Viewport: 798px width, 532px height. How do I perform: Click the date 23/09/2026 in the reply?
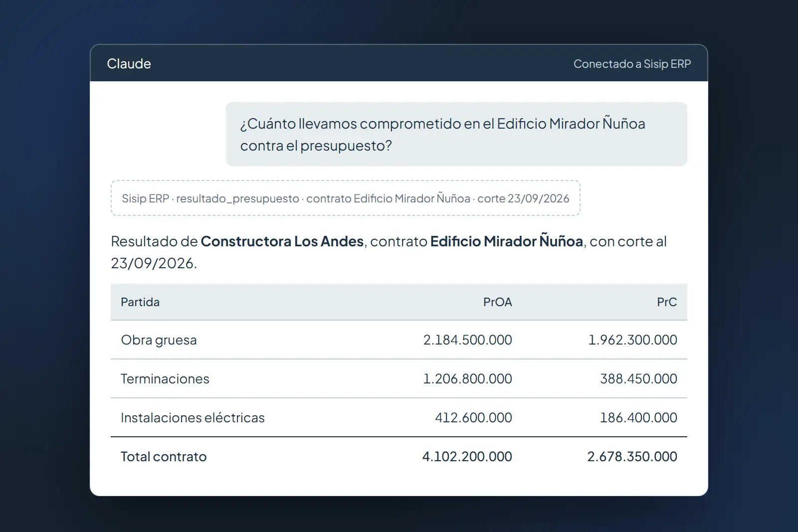(152, 263)
